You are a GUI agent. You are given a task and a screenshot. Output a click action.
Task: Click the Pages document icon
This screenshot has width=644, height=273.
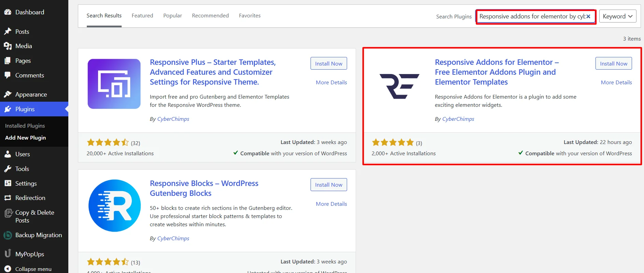coord(8,60)
